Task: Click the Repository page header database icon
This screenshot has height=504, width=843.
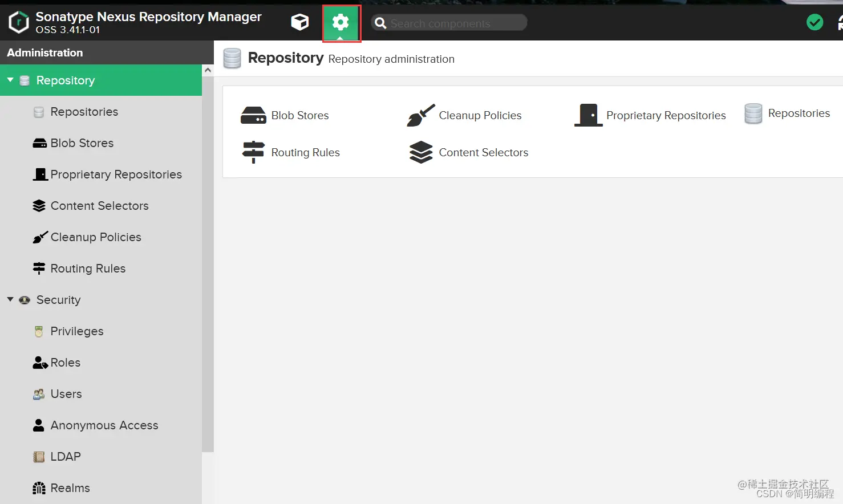Action: (x=232, y=58)
